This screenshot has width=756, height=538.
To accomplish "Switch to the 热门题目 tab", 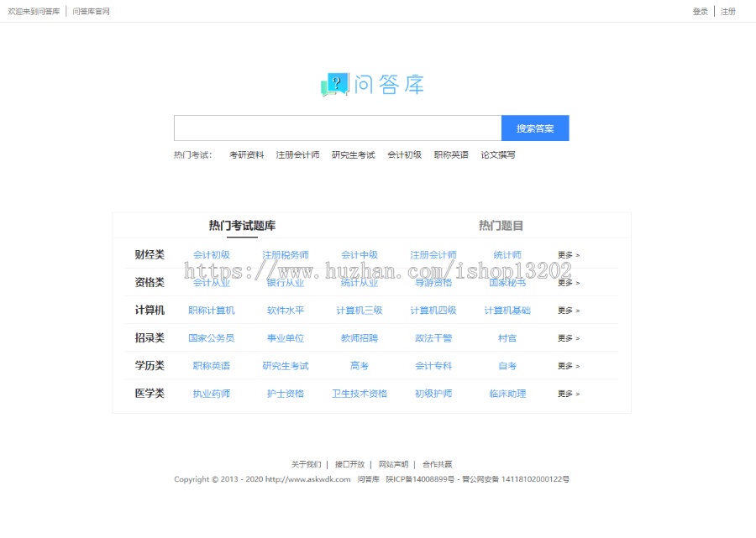I will click(x=502, y=225).
